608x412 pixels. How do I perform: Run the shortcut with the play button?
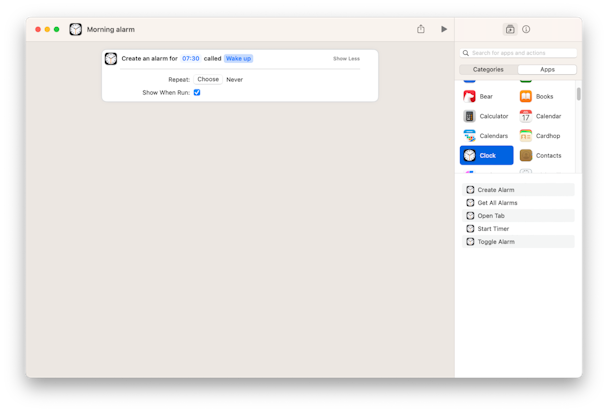pyautogui.click(x=444, y=29)
